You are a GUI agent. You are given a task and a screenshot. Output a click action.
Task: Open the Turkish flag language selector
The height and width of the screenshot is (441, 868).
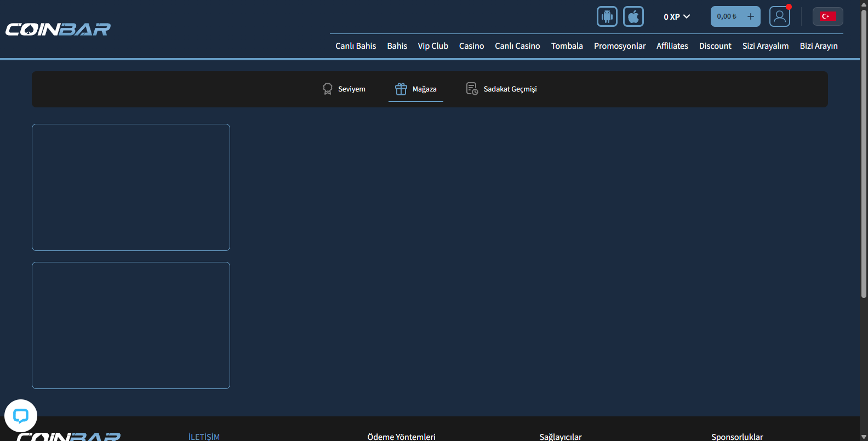pos(827,16)
